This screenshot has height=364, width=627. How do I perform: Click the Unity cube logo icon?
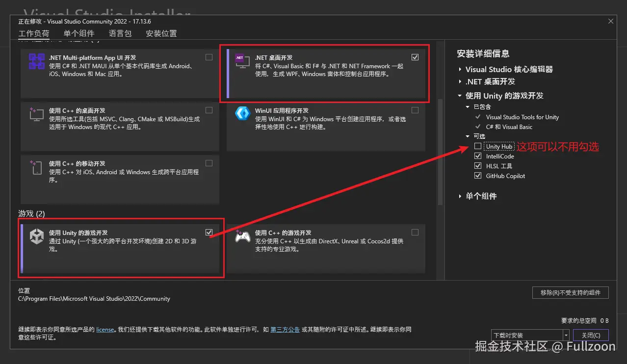(x=37, y=236)
